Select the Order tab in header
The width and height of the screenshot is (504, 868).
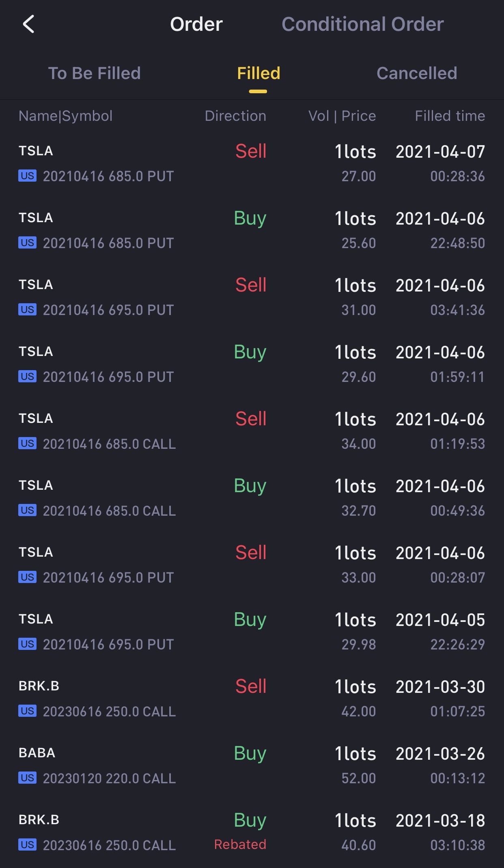click(x=196, y=24)
